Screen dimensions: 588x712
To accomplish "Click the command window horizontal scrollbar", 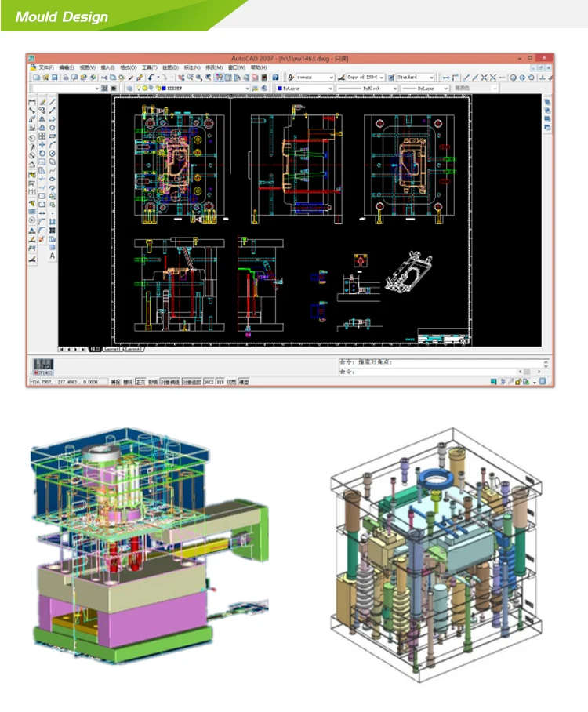I will point(530,372).
